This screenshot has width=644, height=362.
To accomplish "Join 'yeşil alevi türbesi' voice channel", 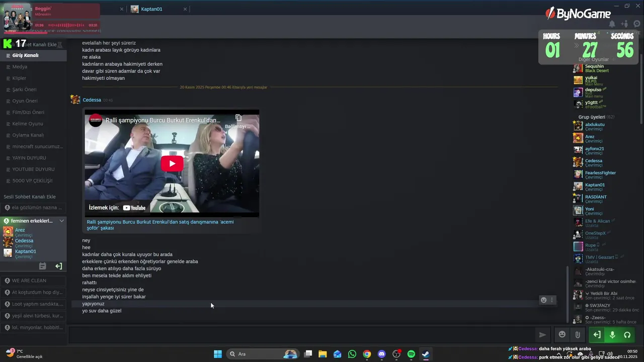I will (33, 316).
